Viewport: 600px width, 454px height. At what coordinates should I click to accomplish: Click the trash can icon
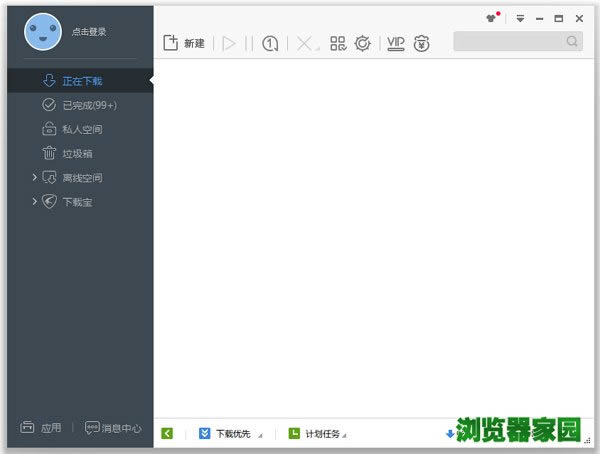[x=49, y=153]
